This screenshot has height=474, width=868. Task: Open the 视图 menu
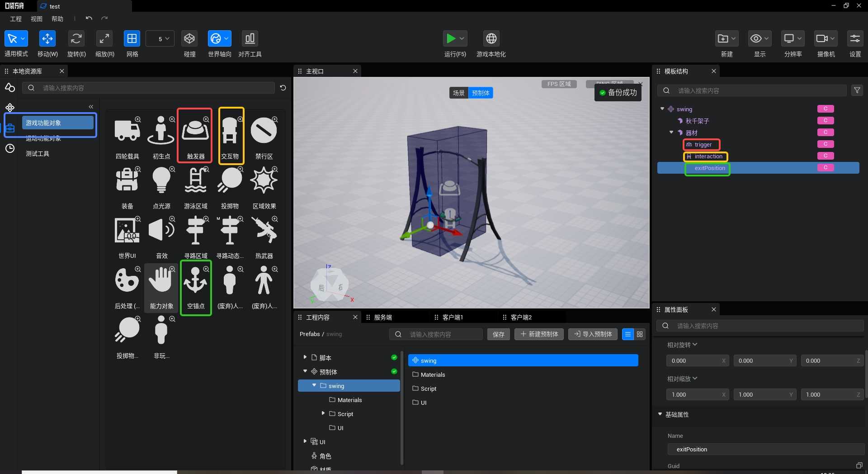click(37, 19)
